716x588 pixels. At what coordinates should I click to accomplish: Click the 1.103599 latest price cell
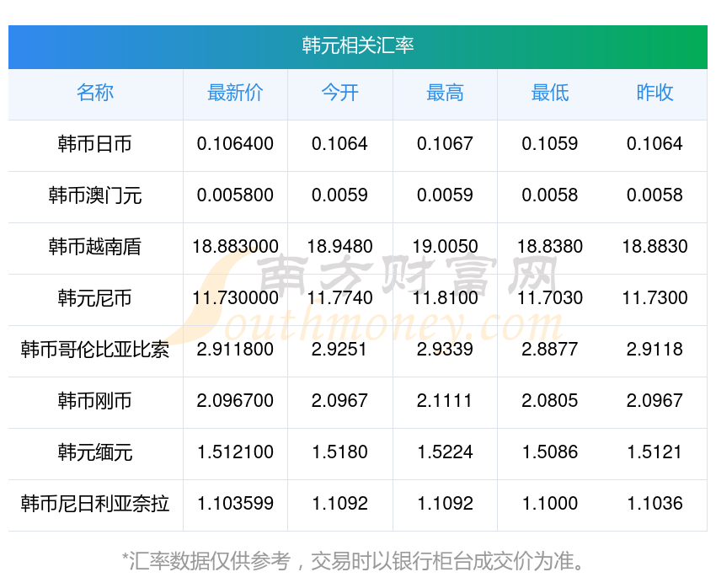[x=235, y=504]
